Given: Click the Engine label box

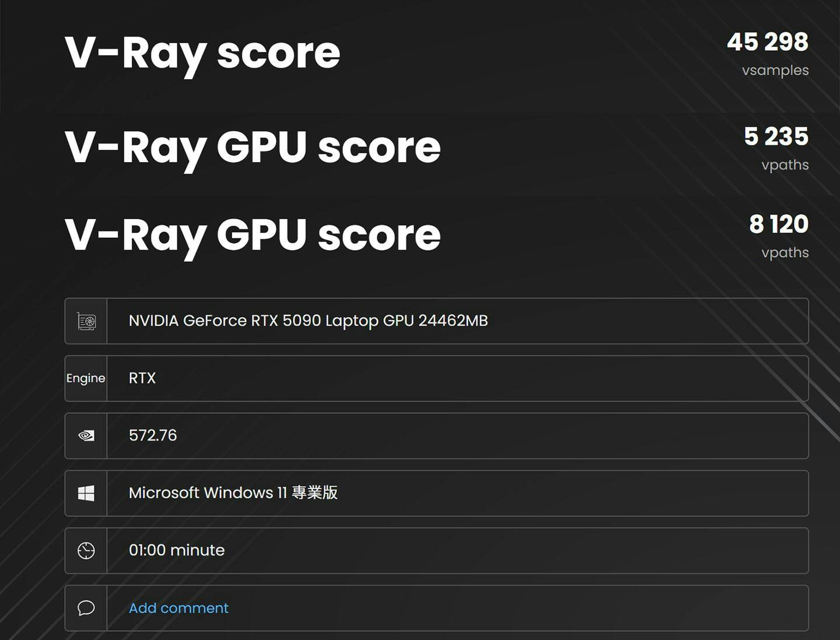Looking at the screenshot, I should pyautogui.click(x=86, y=378).
